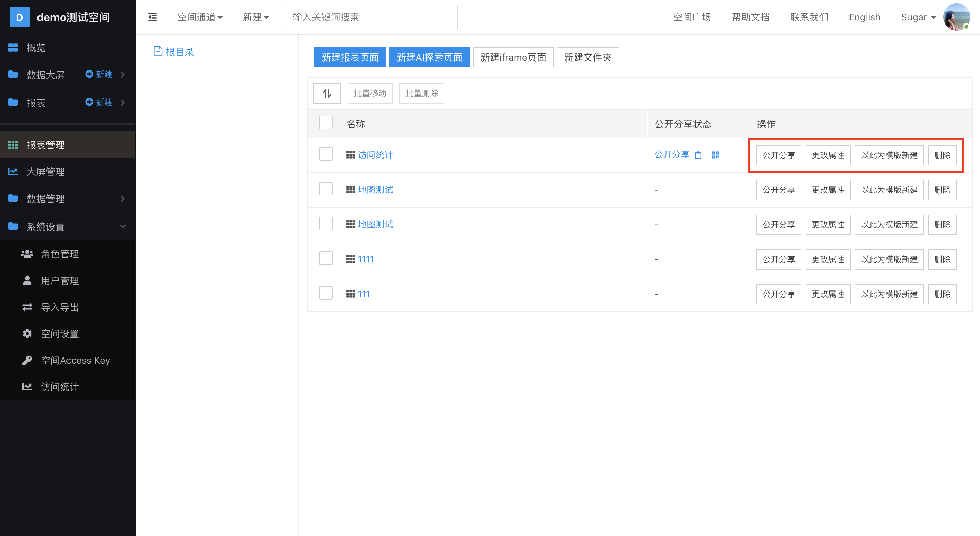Click the 新建iframe页面 button
The height and width of the screenshot is (536, 980).
(513, 57)
